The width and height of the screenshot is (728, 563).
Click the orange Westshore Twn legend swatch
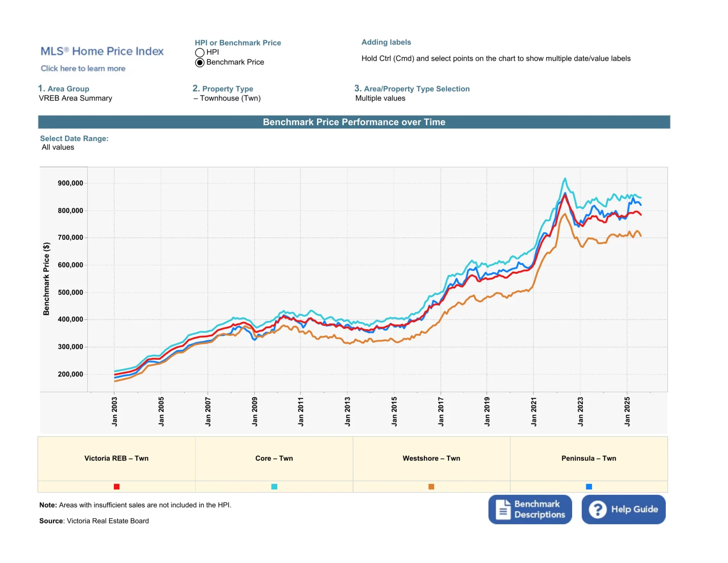click(431, 487)
